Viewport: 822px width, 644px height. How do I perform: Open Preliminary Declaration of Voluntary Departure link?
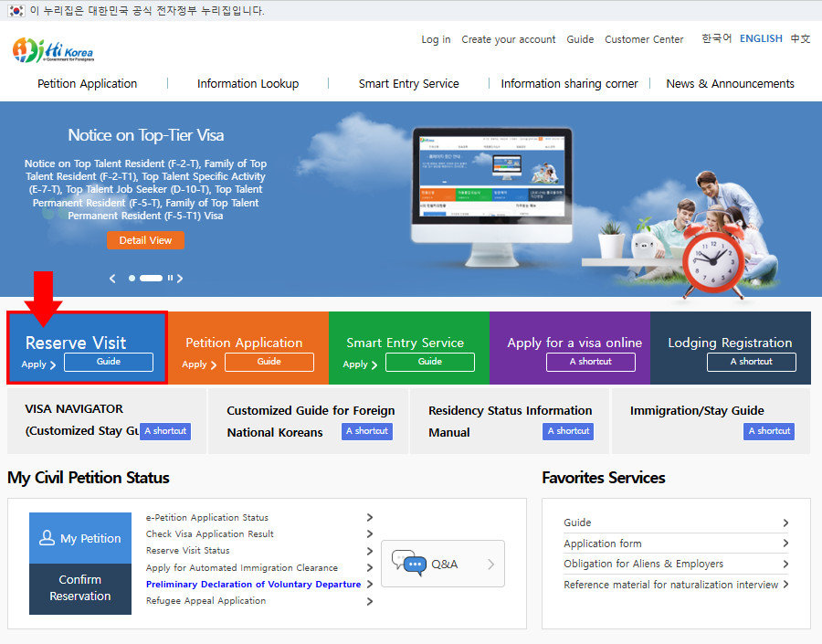point(253,585)
